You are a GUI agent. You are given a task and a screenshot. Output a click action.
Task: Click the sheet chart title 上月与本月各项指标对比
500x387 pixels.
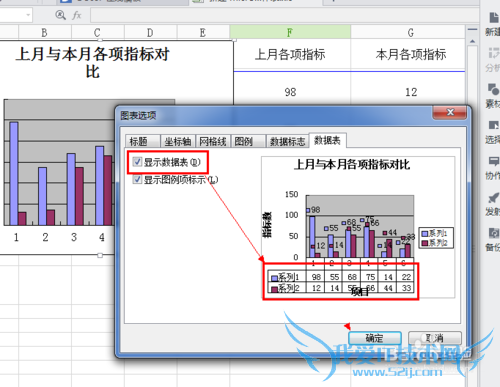[x=93, y=63]
